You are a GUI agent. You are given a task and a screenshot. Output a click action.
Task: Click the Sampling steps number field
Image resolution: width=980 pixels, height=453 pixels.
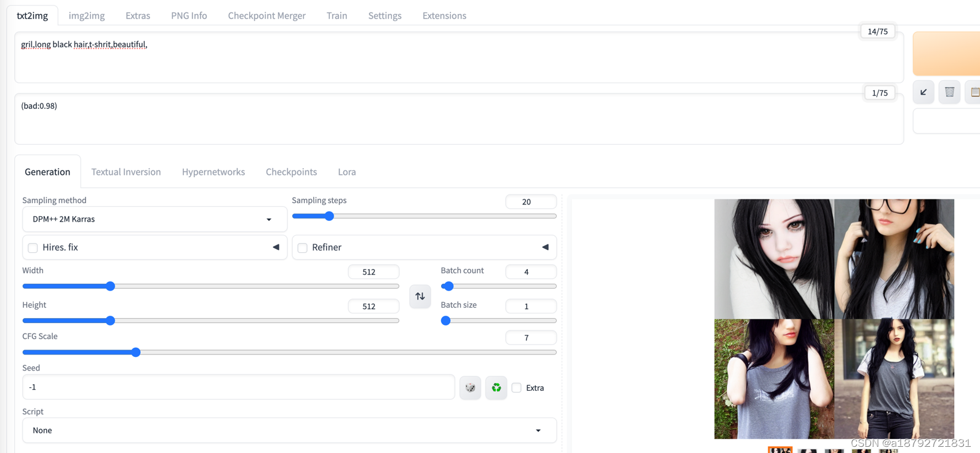[x=530, y=202]
